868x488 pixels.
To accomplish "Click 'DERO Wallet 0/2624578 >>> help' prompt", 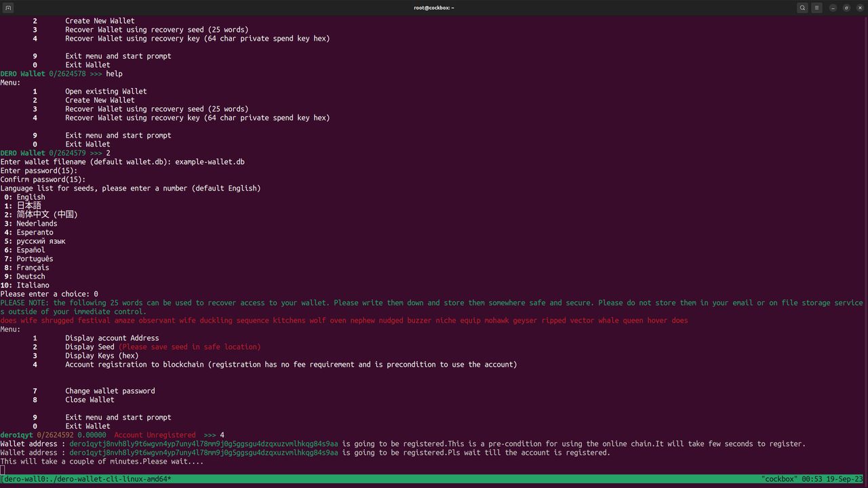I will pyautogui.click(x=61, y=73).
